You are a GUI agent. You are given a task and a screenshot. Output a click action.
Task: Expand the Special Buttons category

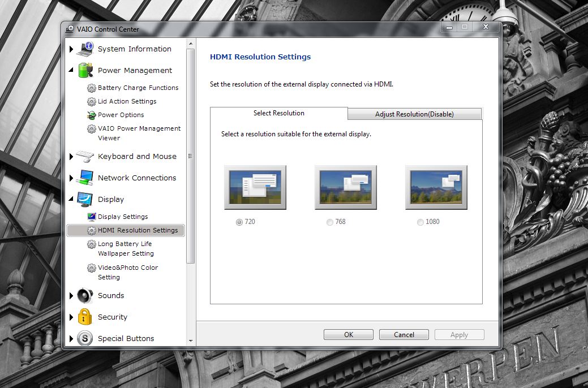[71, 338]
